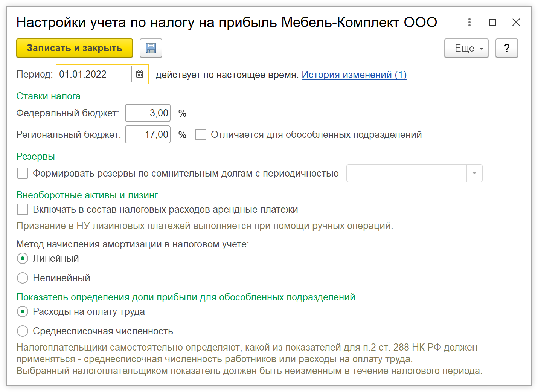Open the vertical three-dots window menu
This screenshot has height=392, width=538.
(x=469, y=22)
